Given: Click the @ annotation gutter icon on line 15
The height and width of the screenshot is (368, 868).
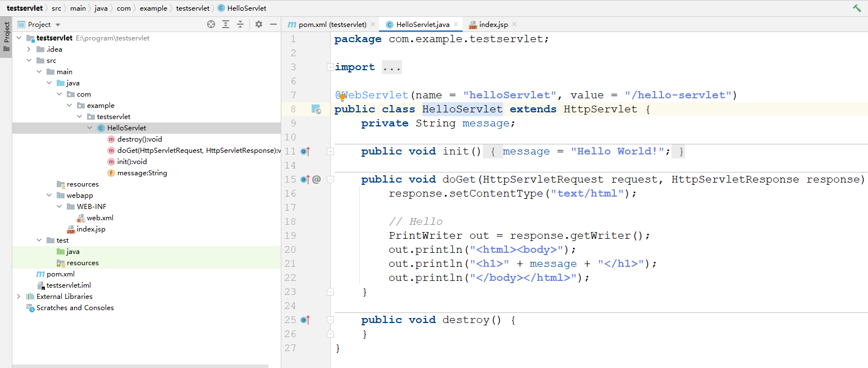Looking at the screenshot, I should pos(316,179).
